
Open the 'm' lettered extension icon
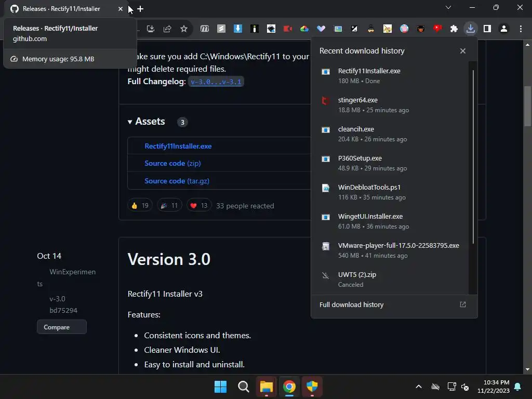(204, 29)
